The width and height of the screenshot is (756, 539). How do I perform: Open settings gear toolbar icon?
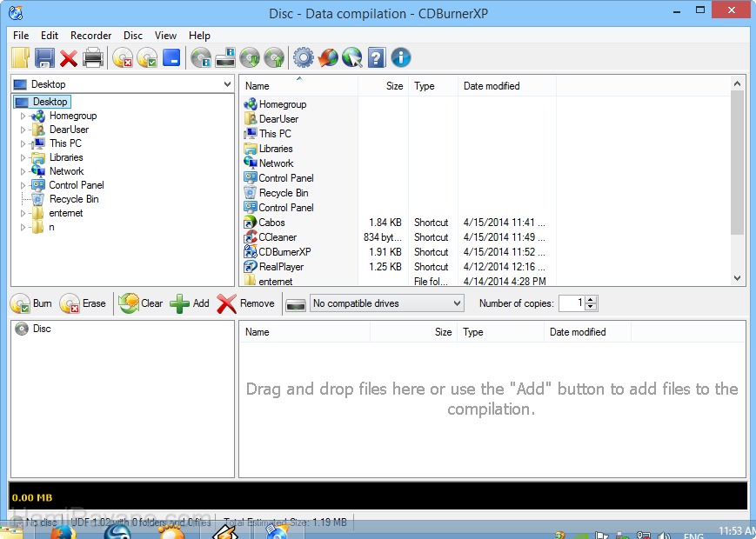304,57
